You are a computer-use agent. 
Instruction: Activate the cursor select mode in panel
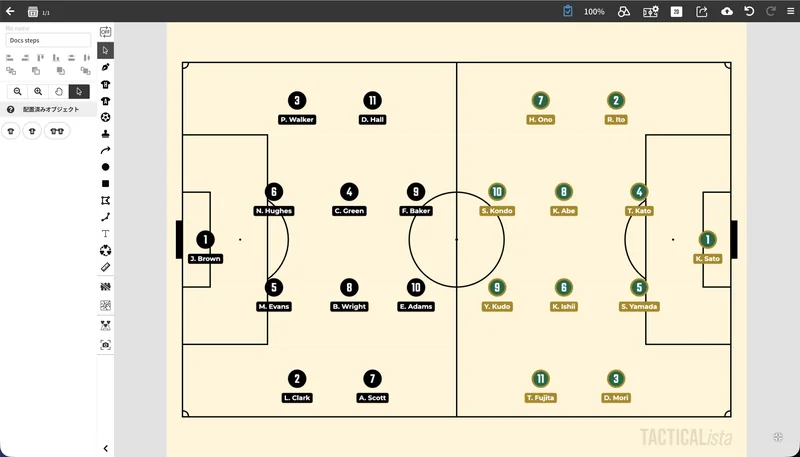(79, 91)
